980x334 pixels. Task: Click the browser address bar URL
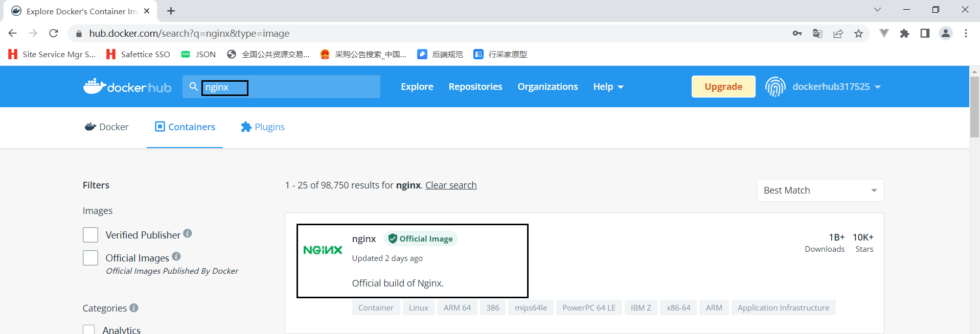coord(189,33)
